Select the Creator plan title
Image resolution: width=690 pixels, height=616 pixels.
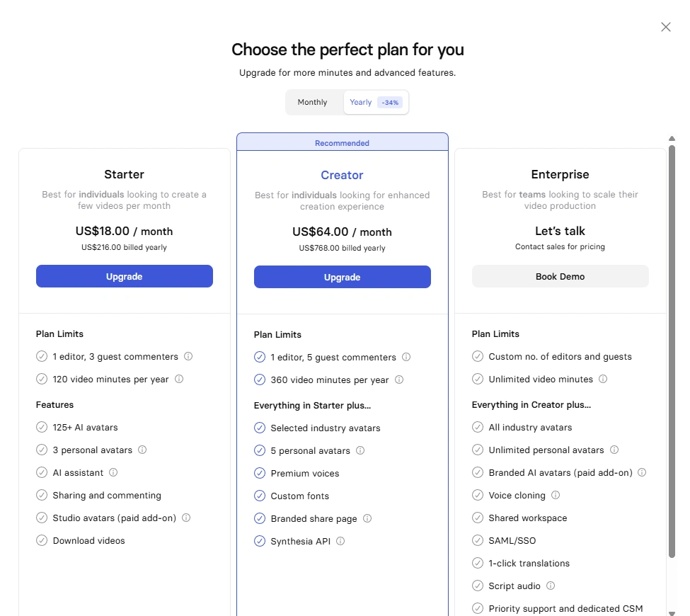pyautogui.click(x=342, y=176)
